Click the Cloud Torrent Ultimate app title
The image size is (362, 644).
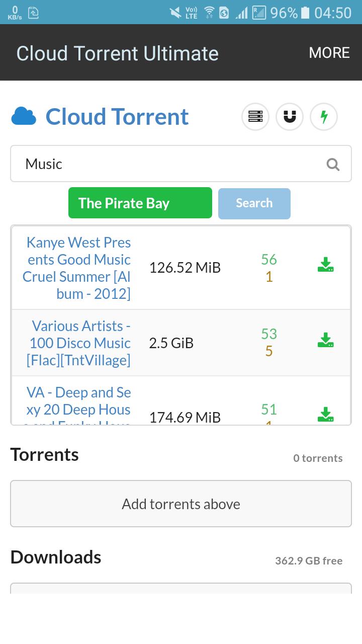(x=118, y=53)
